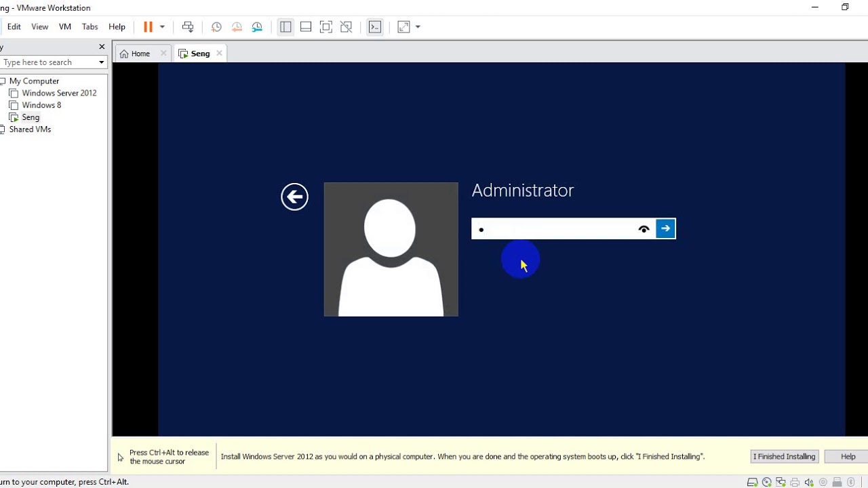Reveal the password with the eye icon
This screenshot has height=488, width=868.
[x=644, y=229]
